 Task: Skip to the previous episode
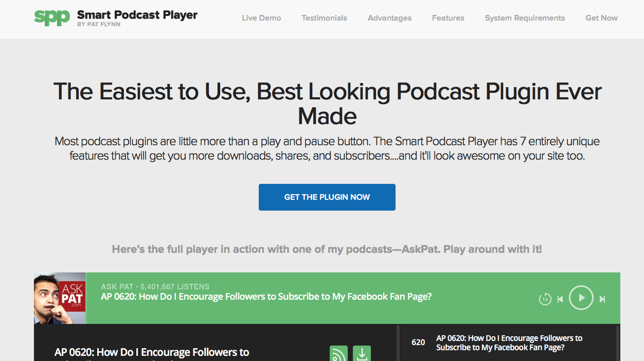pyautogui.click(x=560, y=299)
